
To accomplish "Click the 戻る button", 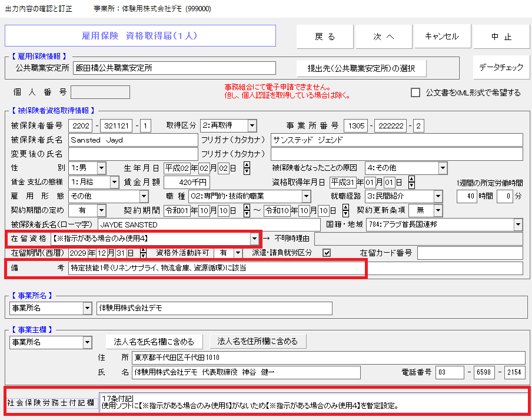I will coord(325,37).
